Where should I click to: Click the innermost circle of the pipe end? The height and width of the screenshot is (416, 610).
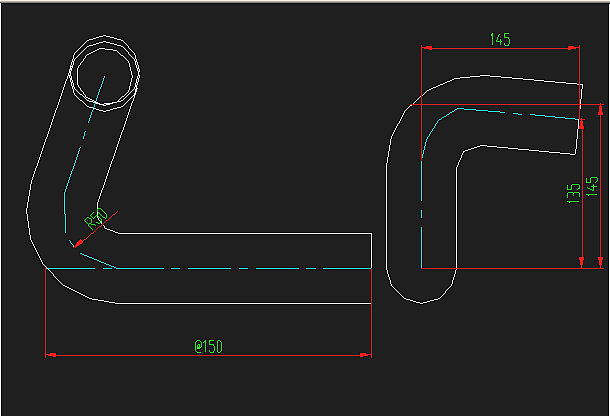point(105,76)
